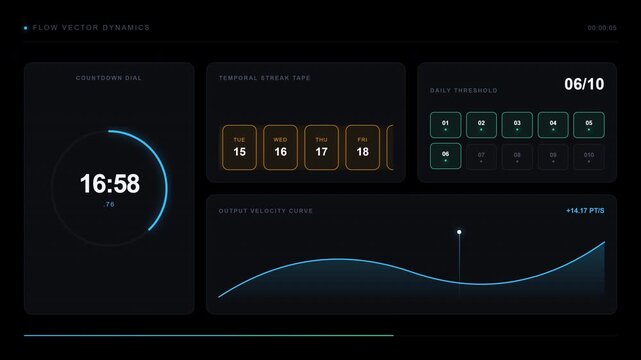This screenshot has height=360, width=641.
Task: Enable daily threshold tile 08
Action: (517, 157)
